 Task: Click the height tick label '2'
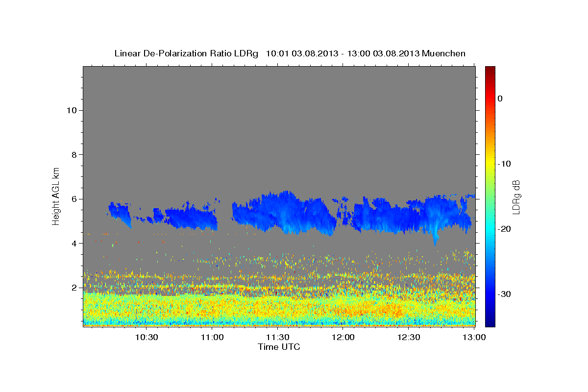tap(73, 288)
